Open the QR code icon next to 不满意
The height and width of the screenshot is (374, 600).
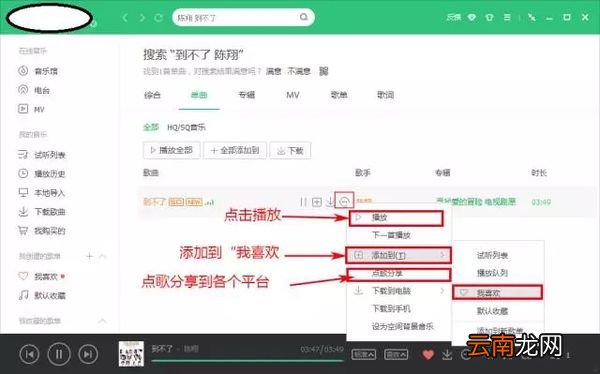point(324,71)
